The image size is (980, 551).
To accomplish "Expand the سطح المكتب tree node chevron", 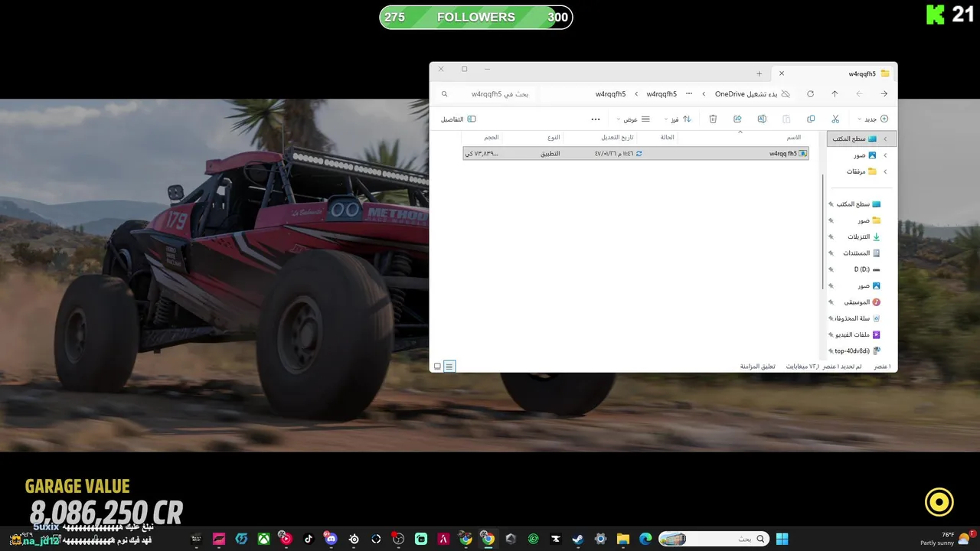I will tap(885, 139).
